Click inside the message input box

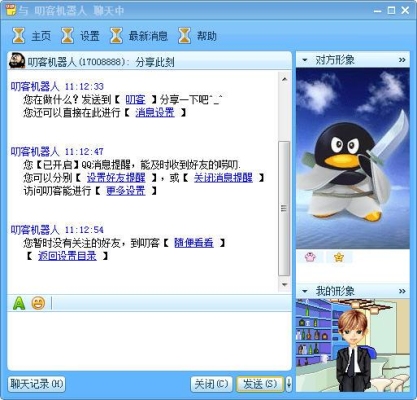(149, 341)
